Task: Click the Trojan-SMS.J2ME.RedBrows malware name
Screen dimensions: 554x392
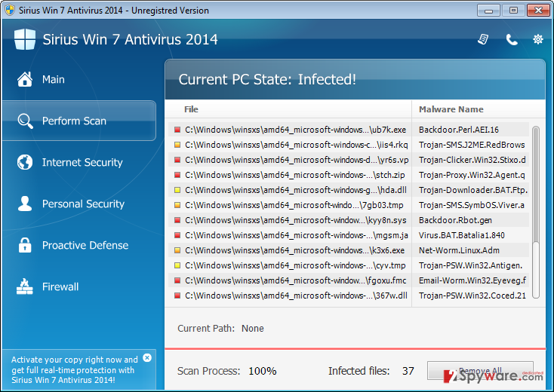Action: click(472, 145)
